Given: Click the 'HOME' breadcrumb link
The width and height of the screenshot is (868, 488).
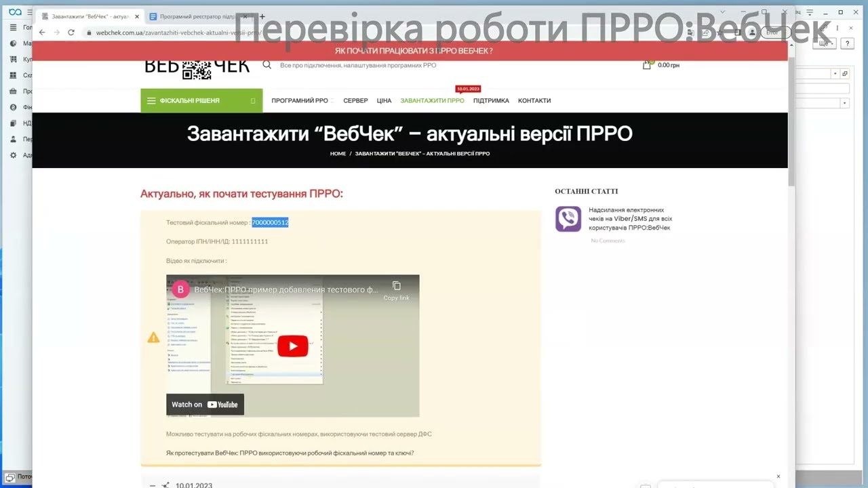Looking at the screenshot, I should point(338,154).
